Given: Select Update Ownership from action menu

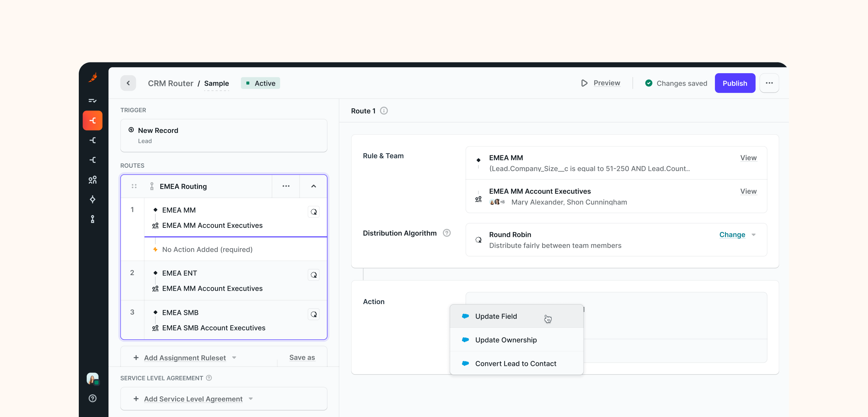Looking at the screenshot, I should pyautogui.click(x=506, y=340).
